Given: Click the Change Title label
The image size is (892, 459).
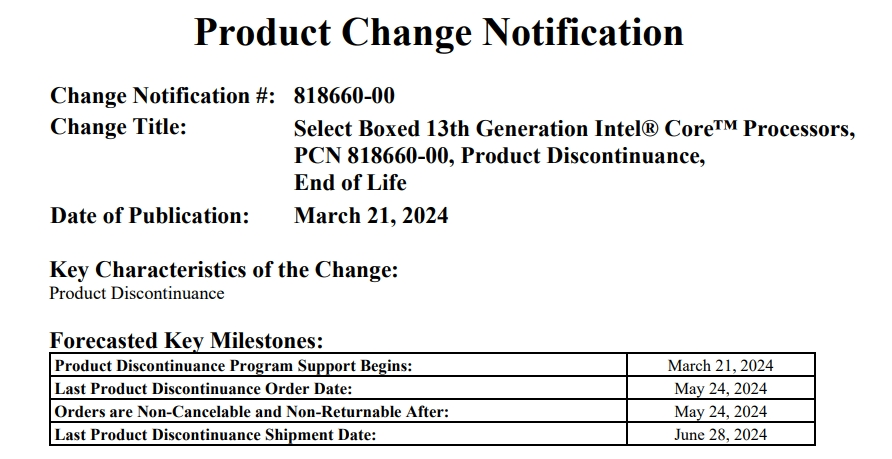Looking at the screenshot, I should click(118, 127).
